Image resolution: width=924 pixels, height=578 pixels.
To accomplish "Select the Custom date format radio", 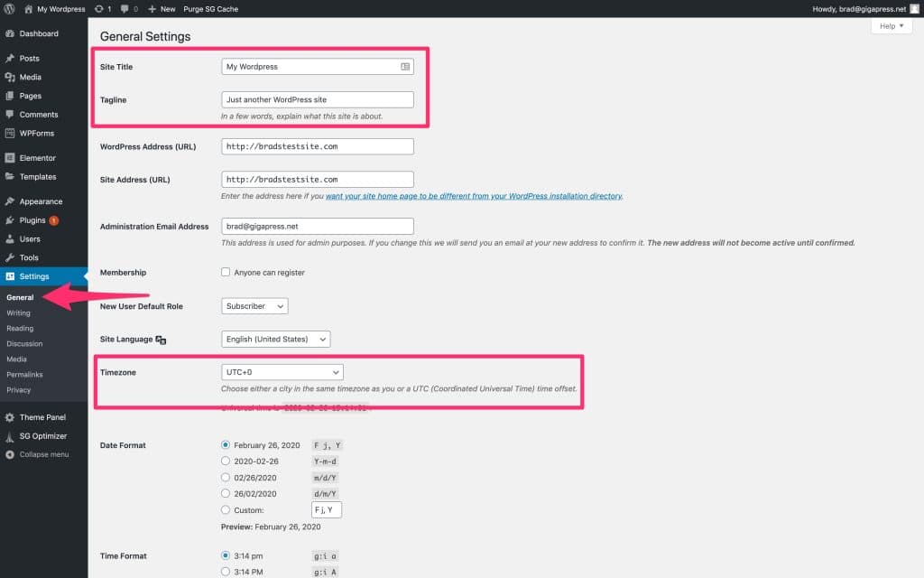I will tap(226, 509).
